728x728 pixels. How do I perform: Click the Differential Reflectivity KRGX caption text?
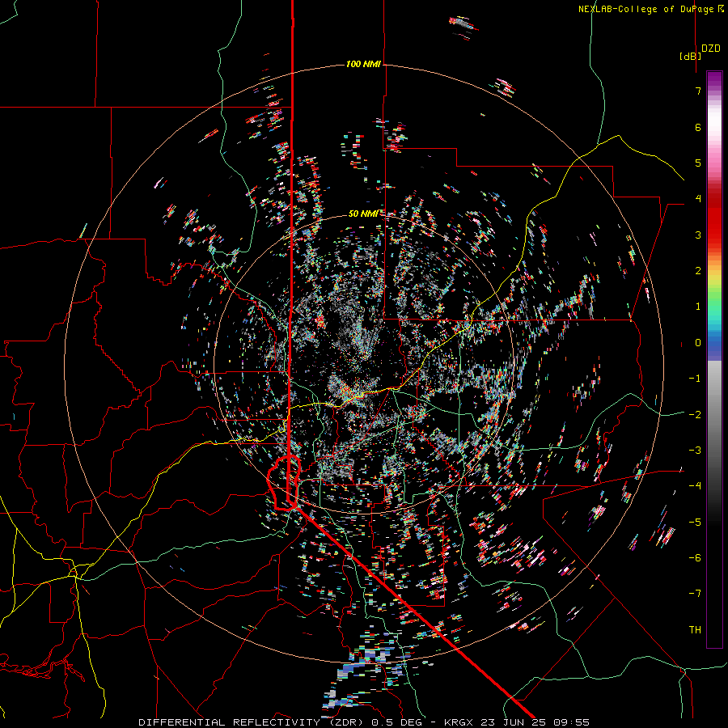point(364,722)
